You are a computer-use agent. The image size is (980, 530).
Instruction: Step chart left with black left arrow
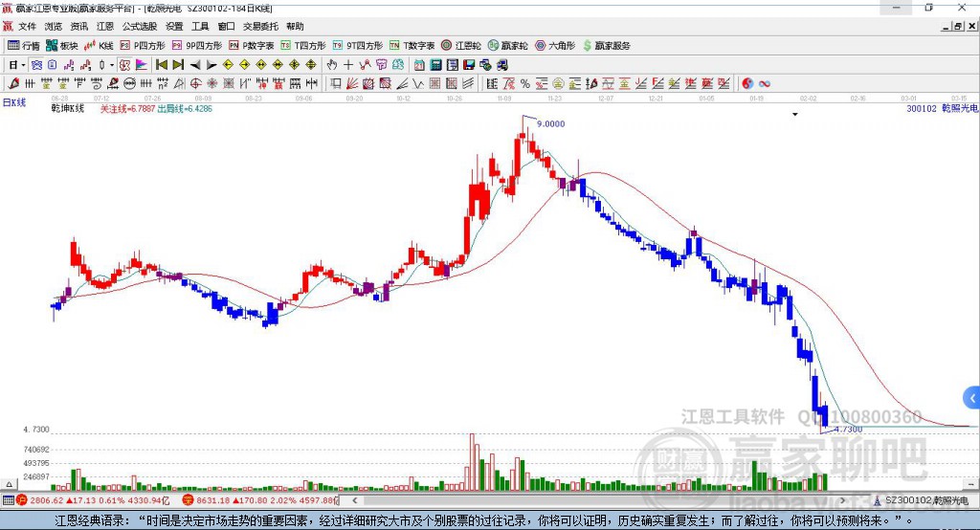(195, 65)
